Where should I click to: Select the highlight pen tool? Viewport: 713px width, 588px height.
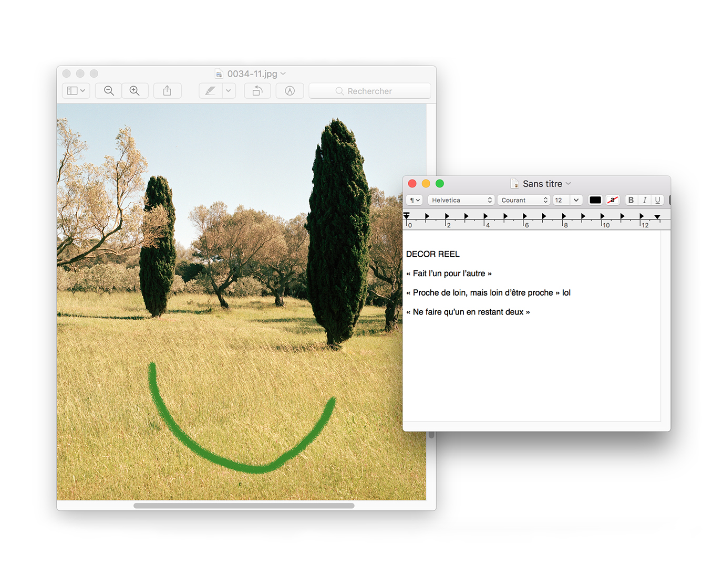point(210,91)
